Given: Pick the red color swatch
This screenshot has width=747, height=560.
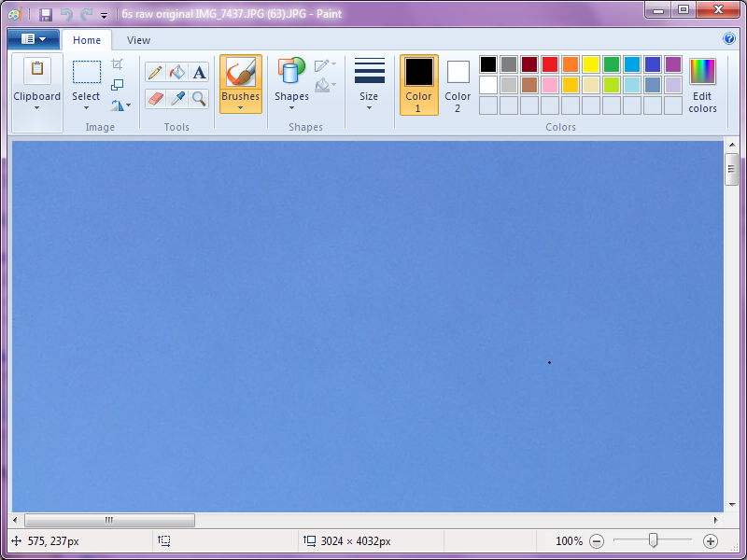Looking at the screenshot, I should click(550, 64).
